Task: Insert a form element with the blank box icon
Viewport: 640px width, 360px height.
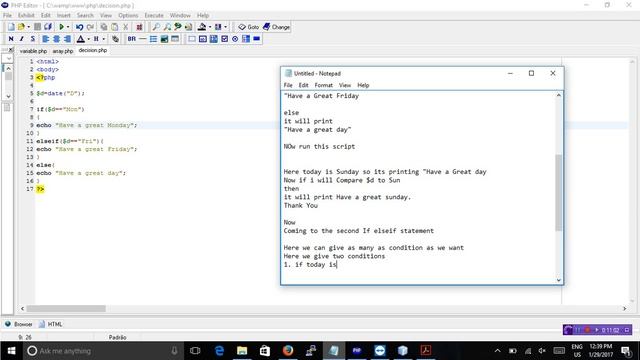Action: click(x=191, y=39)
